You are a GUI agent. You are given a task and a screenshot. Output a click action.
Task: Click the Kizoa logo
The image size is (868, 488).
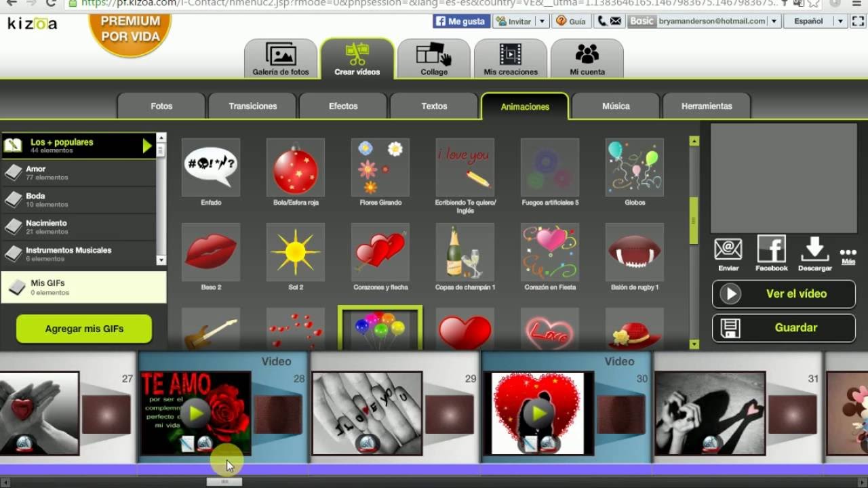pos(32,24)
